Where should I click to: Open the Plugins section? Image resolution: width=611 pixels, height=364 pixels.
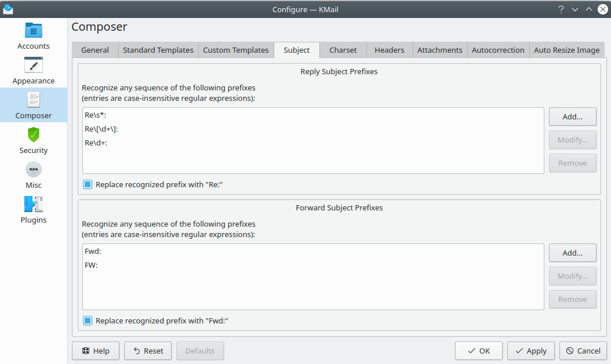pos(34,210)
